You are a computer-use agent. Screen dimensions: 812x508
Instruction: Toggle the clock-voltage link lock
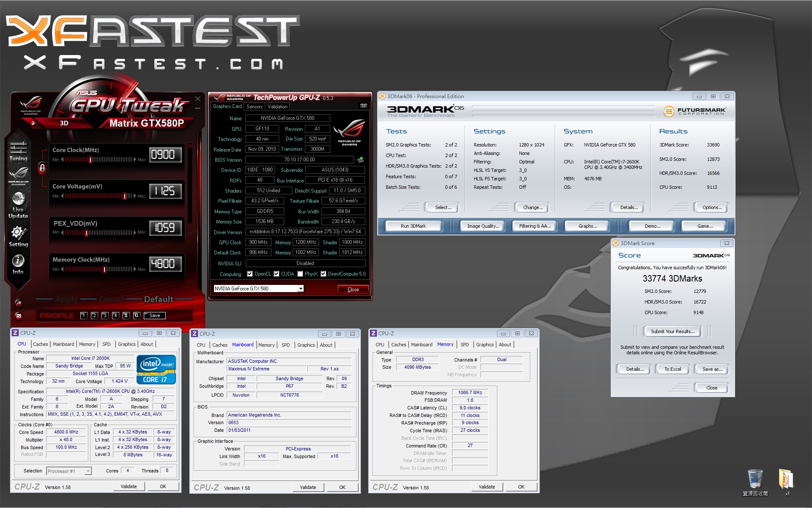pyautogui.click(x=42, y=168)
